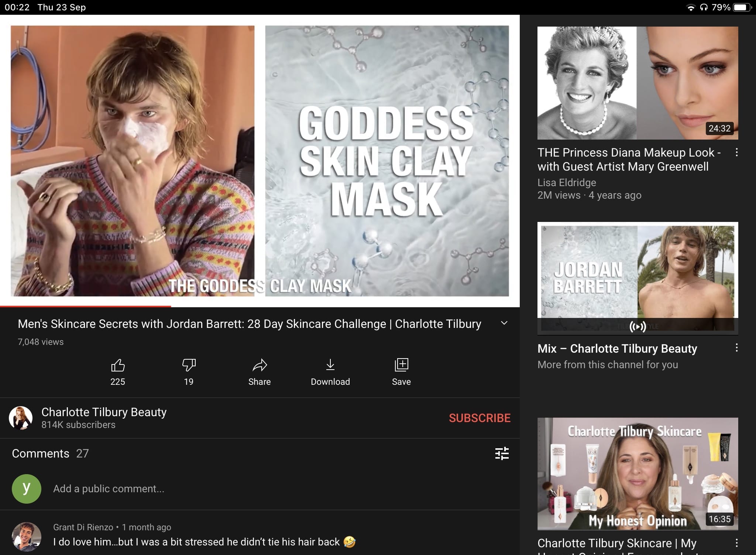Tap the Download arrow icon

[x=330, y=365]
